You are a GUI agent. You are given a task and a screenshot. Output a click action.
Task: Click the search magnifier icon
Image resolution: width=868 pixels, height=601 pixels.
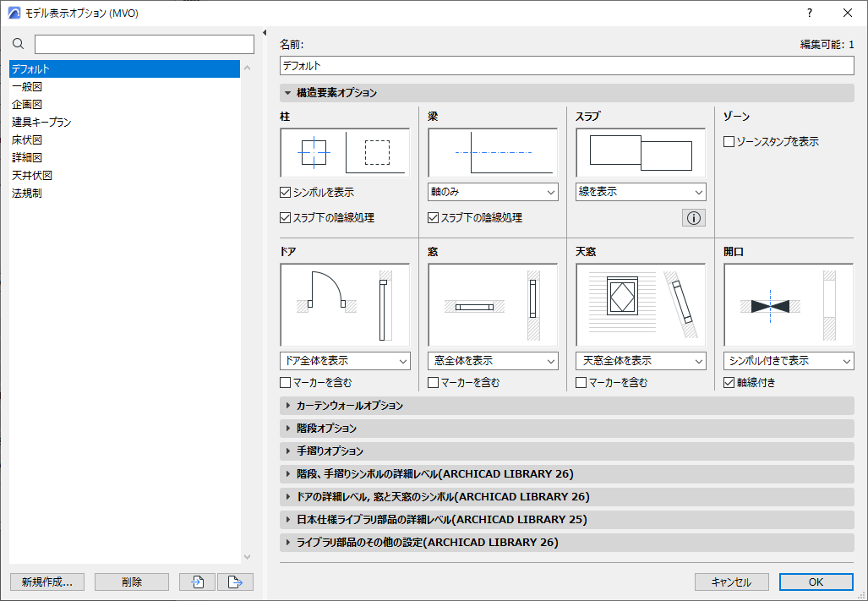(18, 43)
